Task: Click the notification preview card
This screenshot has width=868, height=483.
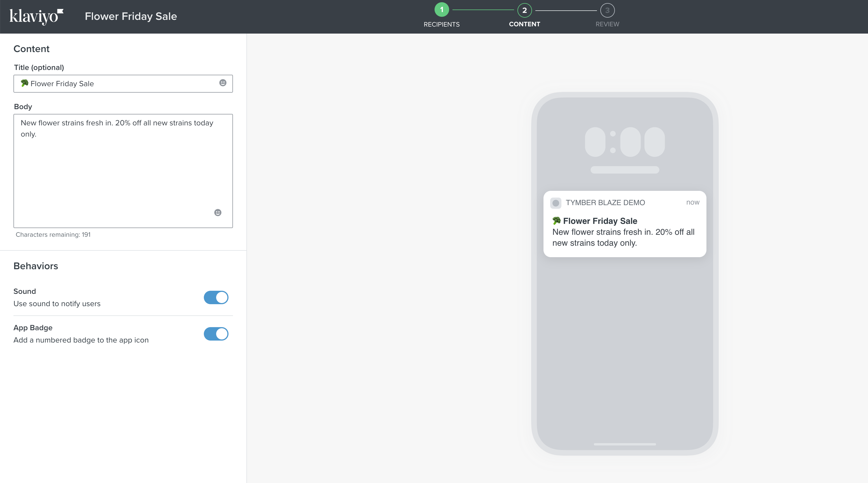Action: (625, 224)
